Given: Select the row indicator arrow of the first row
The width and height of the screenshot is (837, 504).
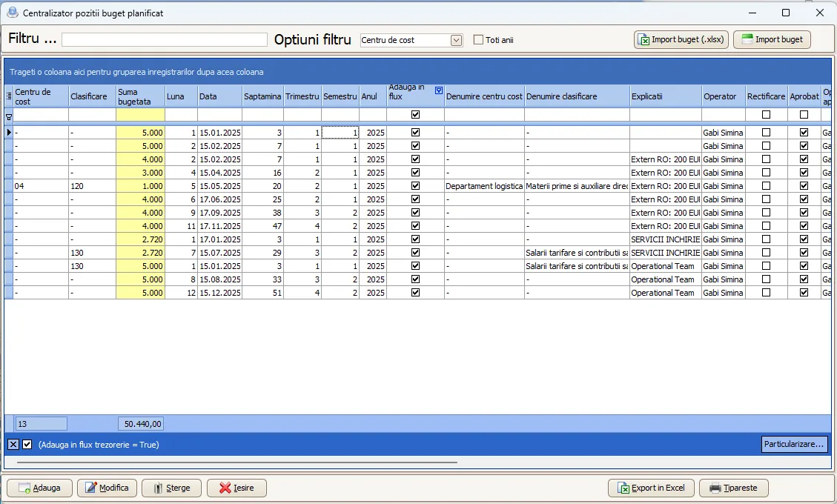Looking at the screenshot, I should tap(9, 133).
